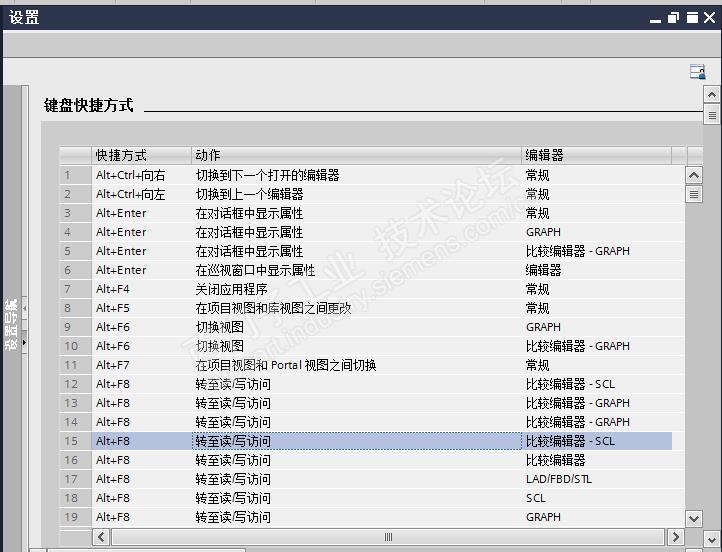Select row 12 比较编辑器 - SCL cell
The width and height of the screenshot is (722, 552).
pyautogui.click(x=596, y=384)
